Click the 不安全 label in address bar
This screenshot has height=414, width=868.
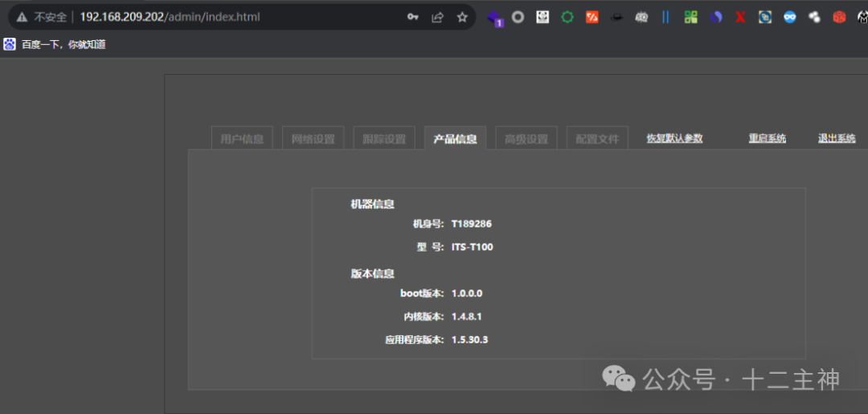pyautogui.click(x=51, y=17)
